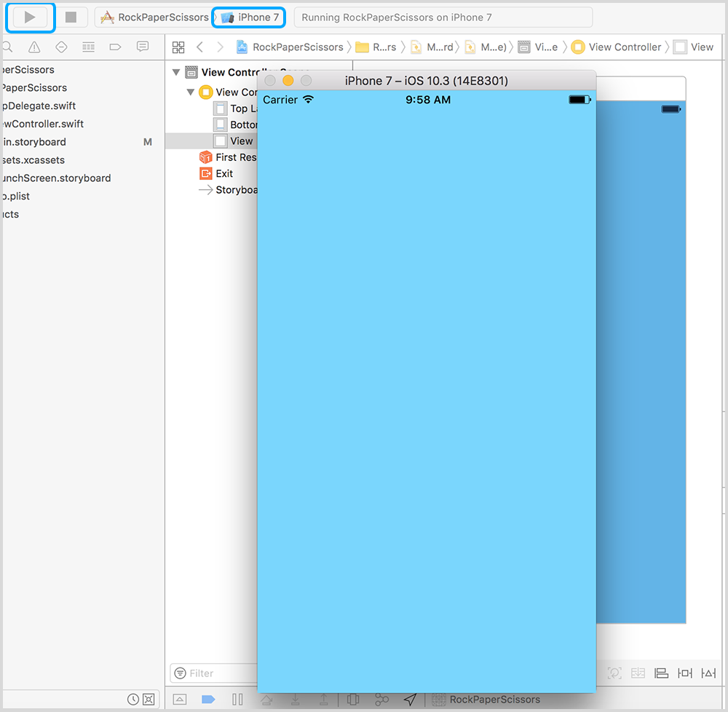The image size is (728, 712).
Task: Select the View item in document outline
Action: pyautogui.click(x=240, y=141)
